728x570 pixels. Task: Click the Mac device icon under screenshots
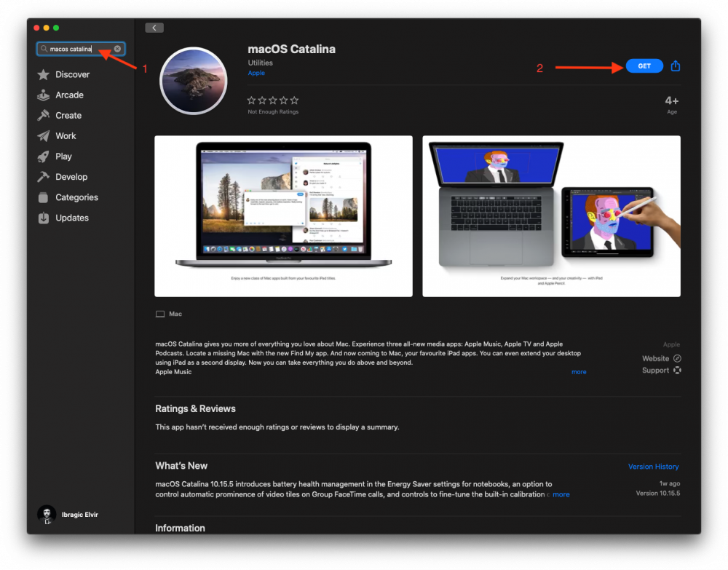[160, 314]
